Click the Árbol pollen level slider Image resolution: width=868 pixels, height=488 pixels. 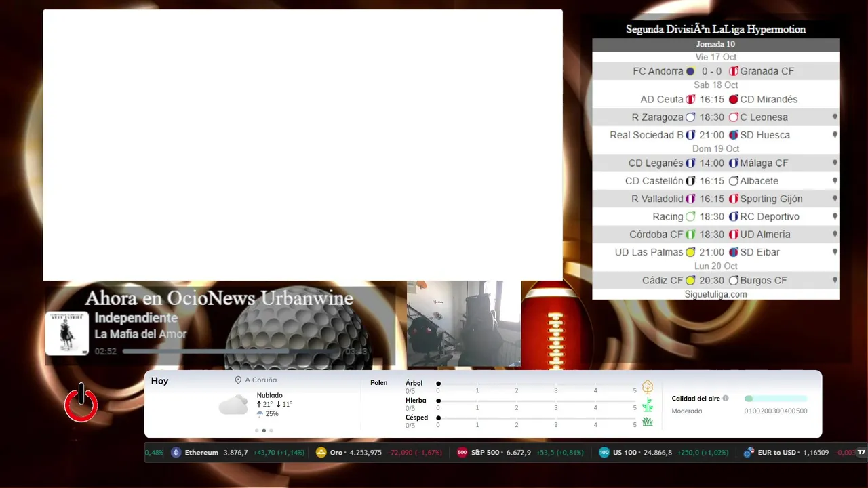click(x=537, y=384)
